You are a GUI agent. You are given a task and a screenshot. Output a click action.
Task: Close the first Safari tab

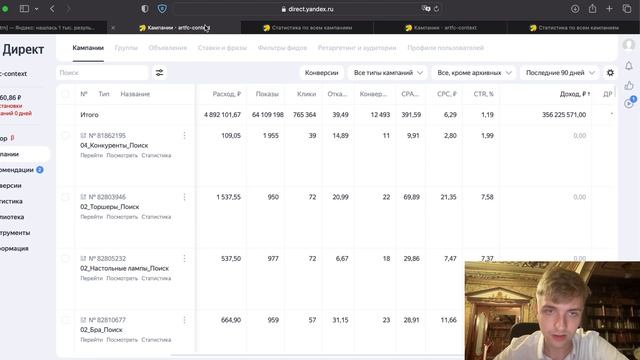(113, 28)
